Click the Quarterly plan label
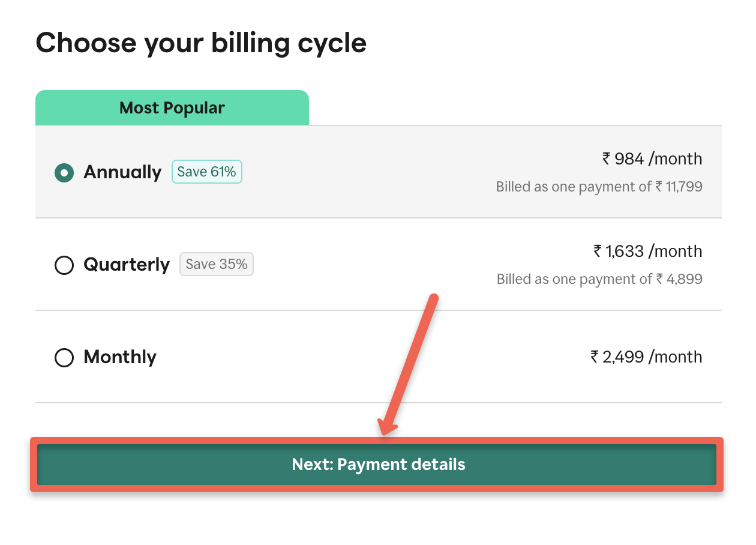The width and height of the screenshot is (756, 545). (x=127, y=265)
